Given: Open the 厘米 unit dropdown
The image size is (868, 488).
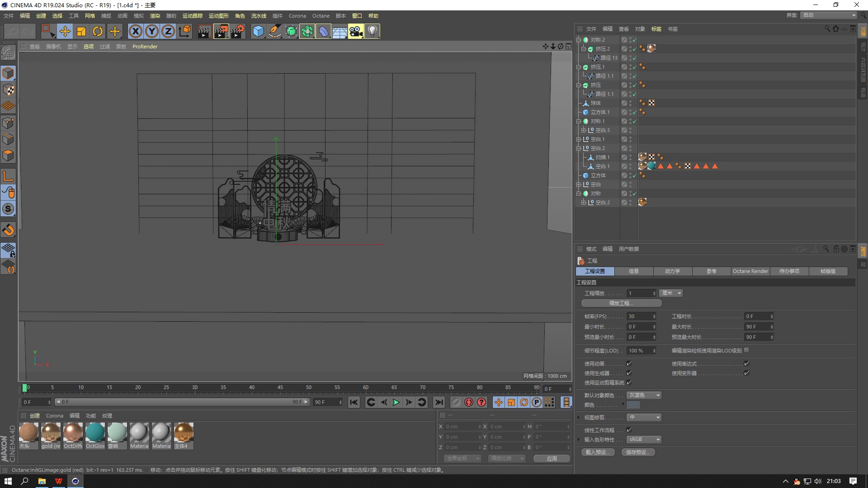Looking at the screenshot, I should (671, 293).
